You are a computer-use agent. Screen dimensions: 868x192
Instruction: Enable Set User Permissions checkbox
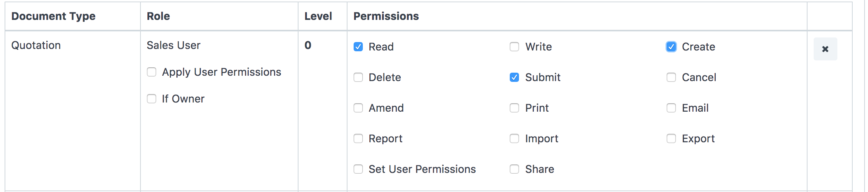pos(358,169)
